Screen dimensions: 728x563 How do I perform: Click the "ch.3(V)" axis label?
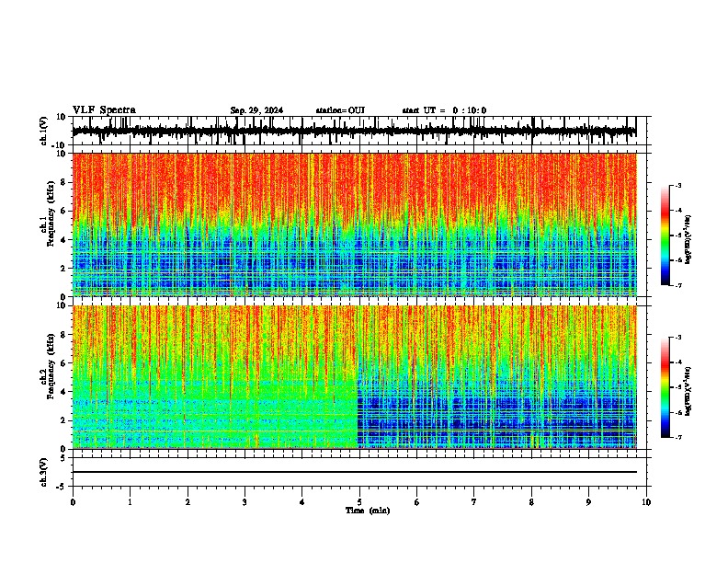click(43, 472)
